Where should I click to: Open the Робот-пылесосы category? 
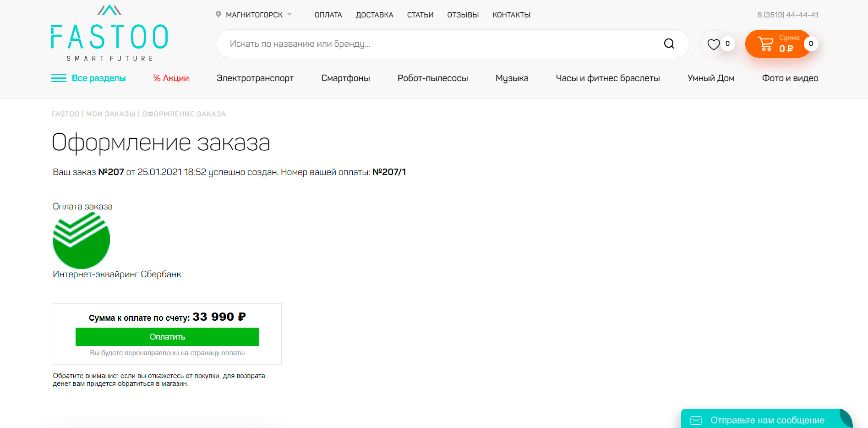click(432, 78)
